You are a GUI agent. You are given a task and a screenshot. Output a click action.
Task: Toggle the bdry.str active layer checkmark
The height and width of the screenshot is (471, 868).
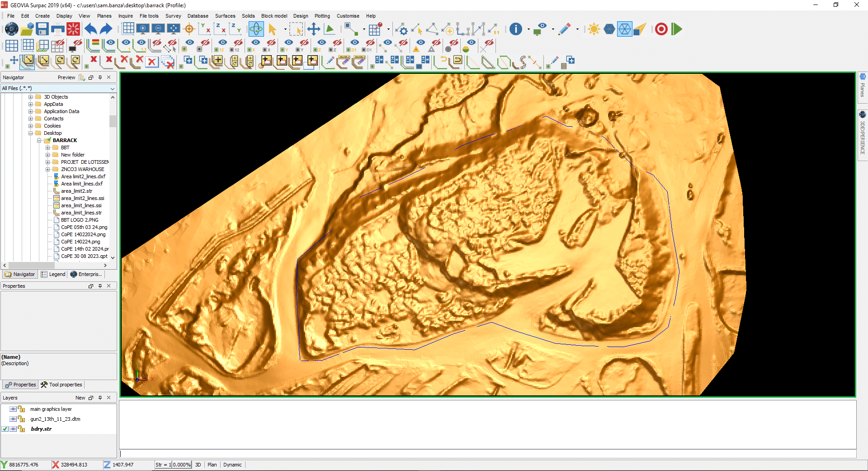(x=5, y=429)
